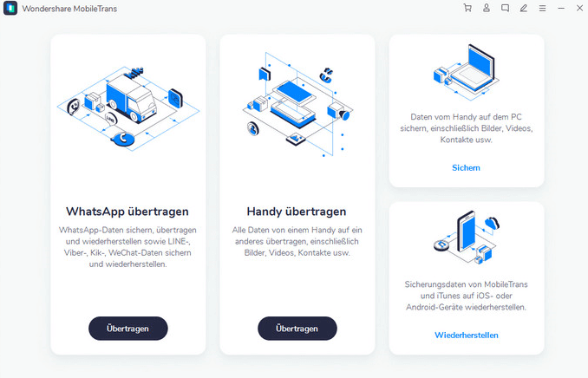Click the iTunes restore description text

click(x=467, y=296)
